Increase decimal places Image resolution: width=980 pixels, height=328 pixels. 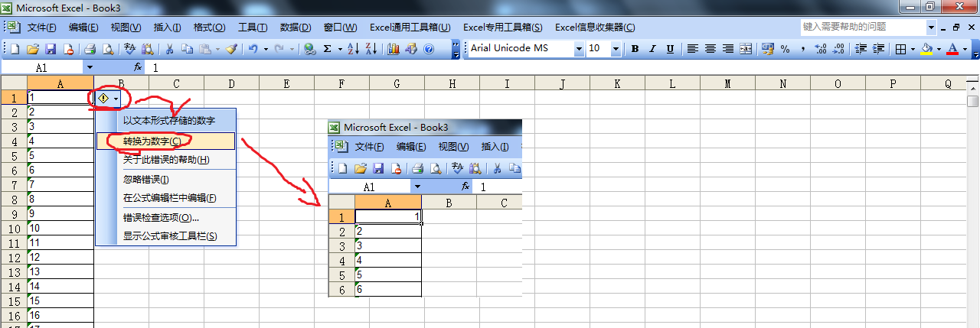point(821,49)
